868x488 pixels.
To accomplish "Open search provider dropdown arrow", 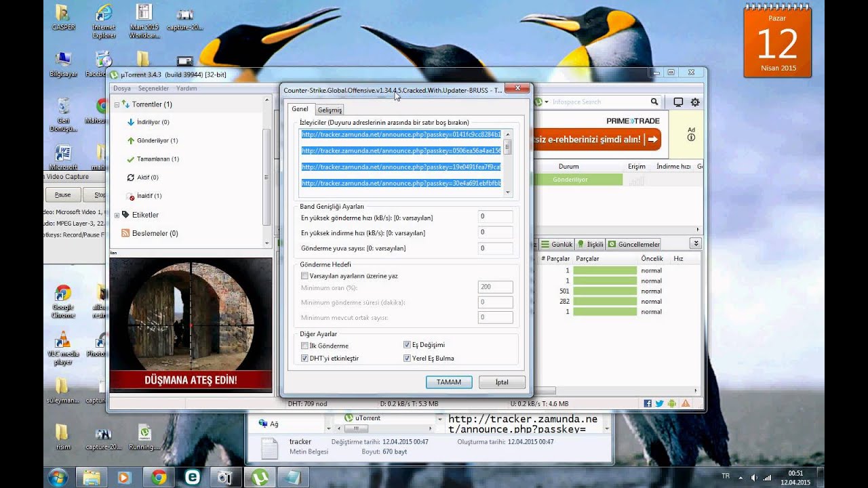I will click(547, 102).
